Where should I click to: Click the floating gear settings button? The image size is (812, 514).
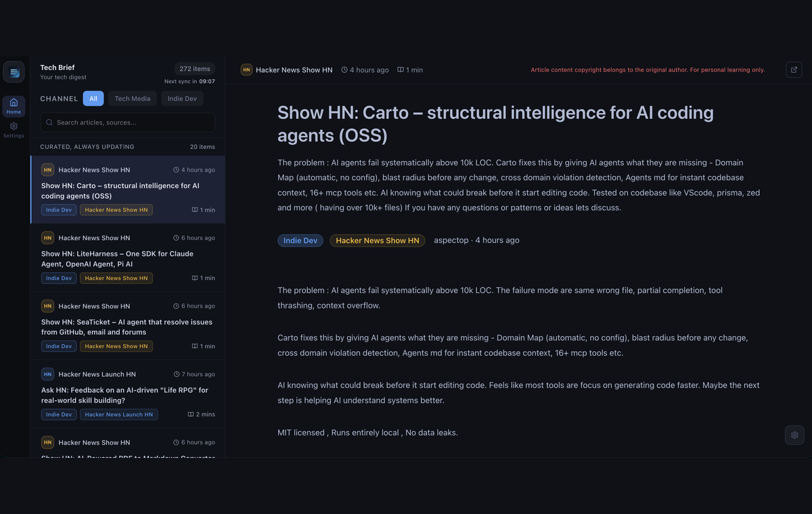pos(794,435)
